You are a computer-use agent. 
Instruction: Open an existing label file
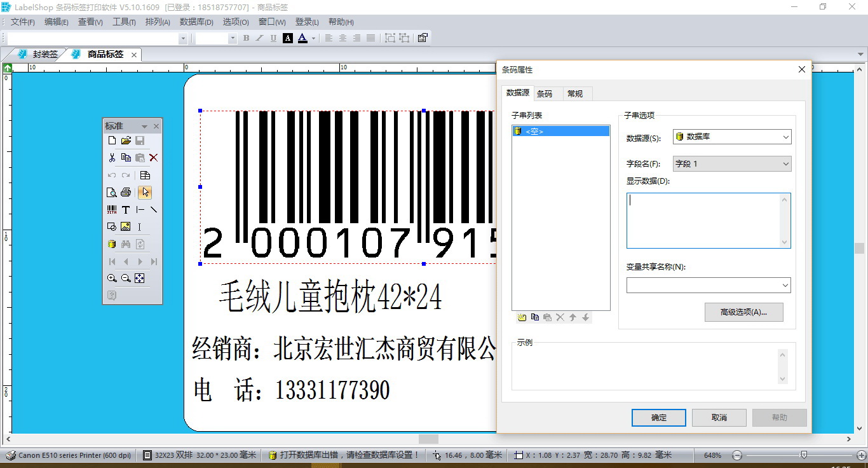pyautogui.click(x=126, y=141)
